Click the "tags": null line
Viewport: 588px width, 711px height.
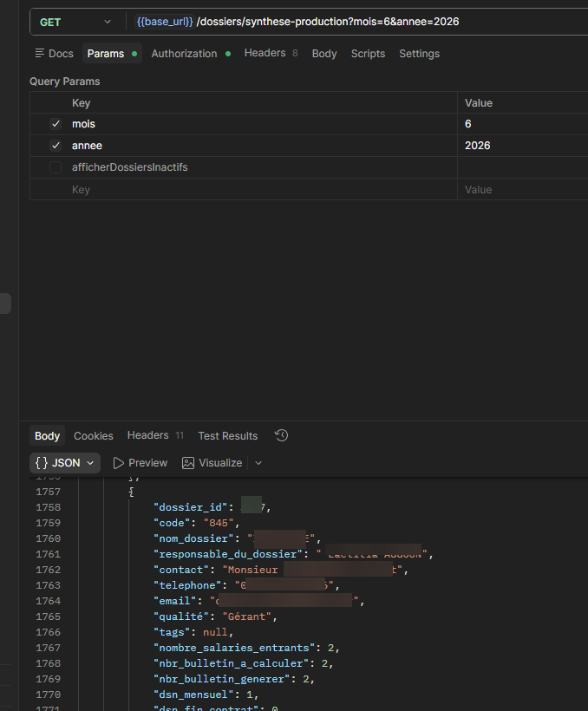[193, 632]
